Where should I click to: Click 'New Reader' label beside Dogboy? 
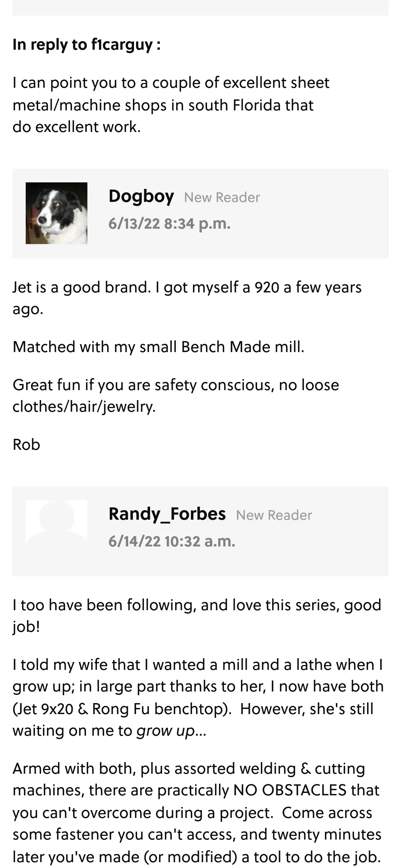click(222, 197)
